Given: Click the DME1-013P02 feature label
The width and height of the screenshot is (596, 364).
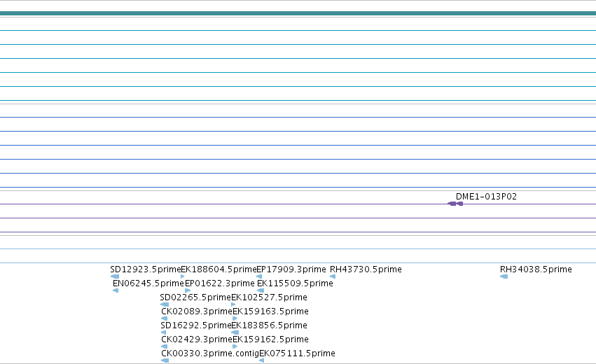Looking at the screenshot, I should tap(486, 197).
